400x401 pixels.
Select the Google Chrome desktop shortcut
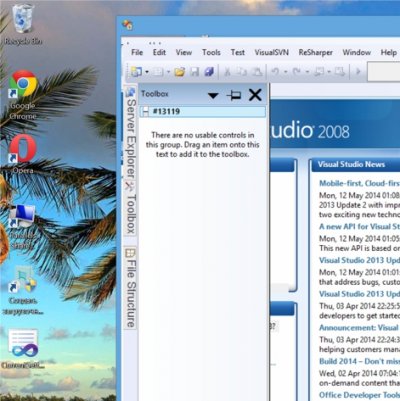coord(23,95)
